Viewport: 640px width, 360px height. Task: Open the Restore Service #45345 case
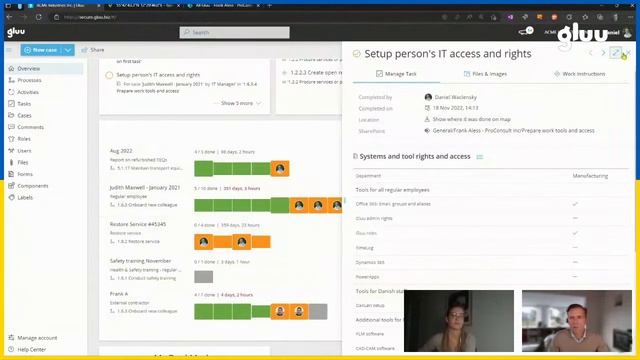click(138, 224)
